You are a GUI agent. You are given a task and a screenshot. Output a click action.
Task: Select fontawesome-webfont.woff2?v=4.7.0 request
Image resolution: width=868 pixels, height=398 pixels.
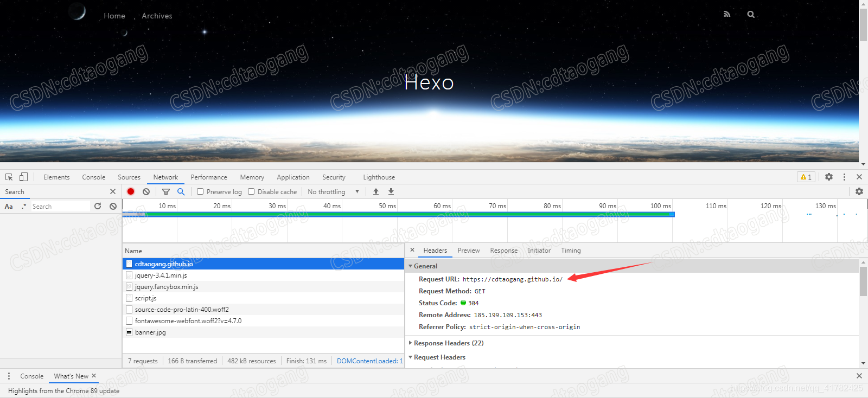pos(264,321)
